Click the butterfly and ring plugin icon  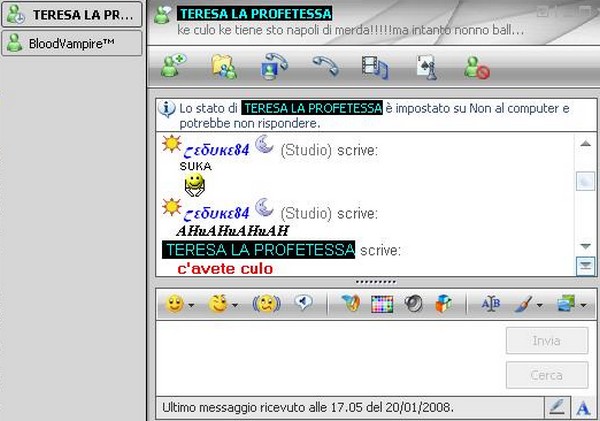pyautogui.click(x=351, y=304)
